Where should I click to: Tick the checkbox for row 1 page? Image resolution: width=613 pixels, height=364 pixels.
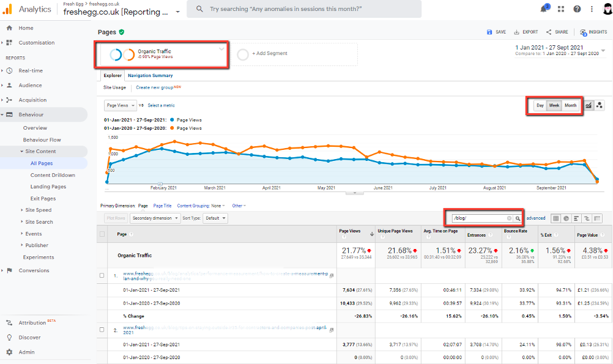102,276
